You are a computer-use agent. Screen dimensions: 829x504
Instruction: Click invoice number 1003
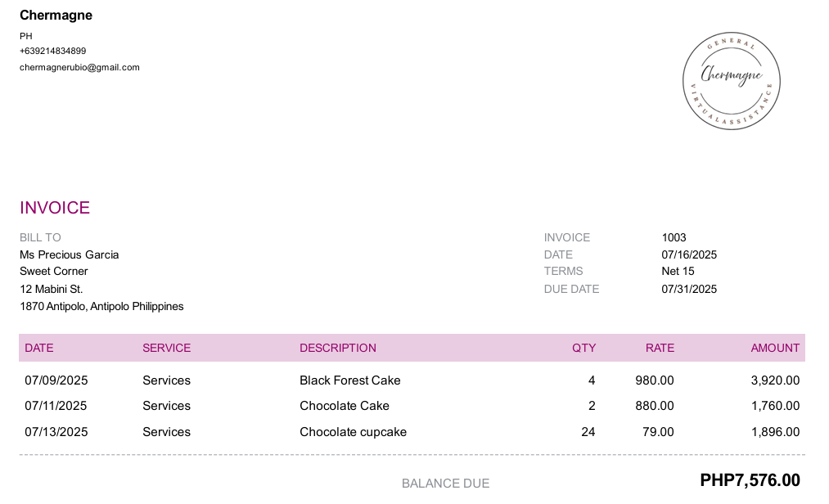674,237
